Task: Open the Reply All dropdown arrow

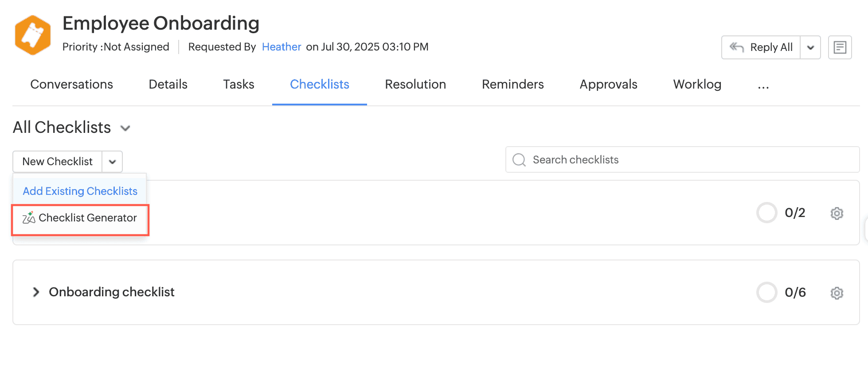Action: pos(810,48)
